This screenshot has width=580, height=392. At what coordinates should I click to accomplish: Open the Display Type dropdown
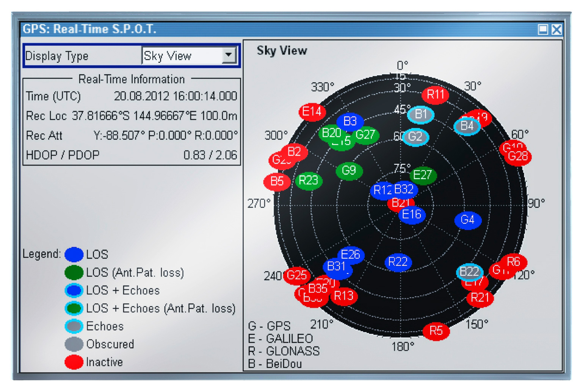click(x=229, y=55)
